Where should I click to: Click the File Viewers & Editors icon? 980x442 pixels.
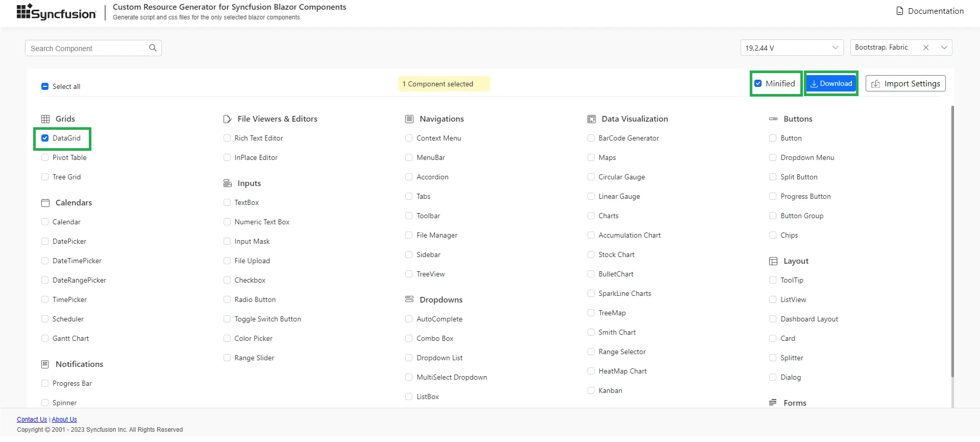[x=227, y=119]
